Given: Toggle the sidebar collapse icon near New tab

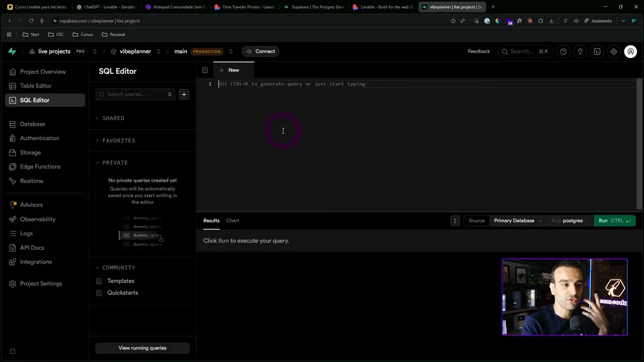Looking at the screenshot, I should click(205, 70).
